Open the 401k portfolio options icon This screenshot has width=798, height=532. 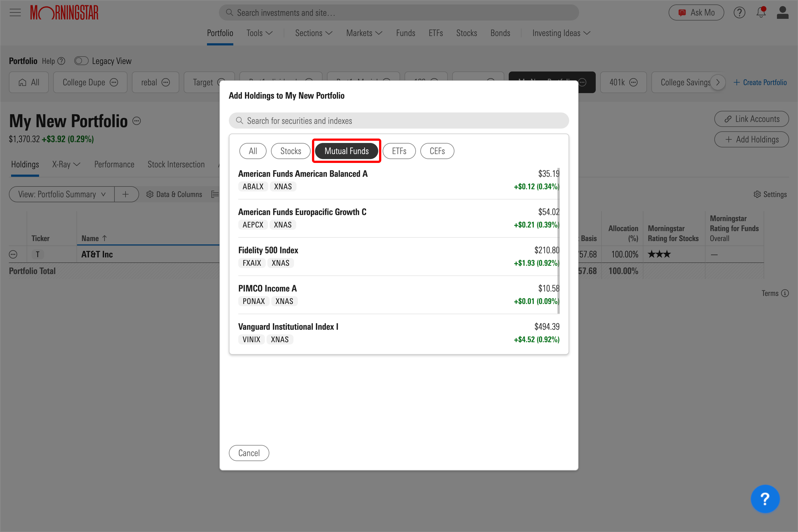pyautogui.click(x=633, y=83)
